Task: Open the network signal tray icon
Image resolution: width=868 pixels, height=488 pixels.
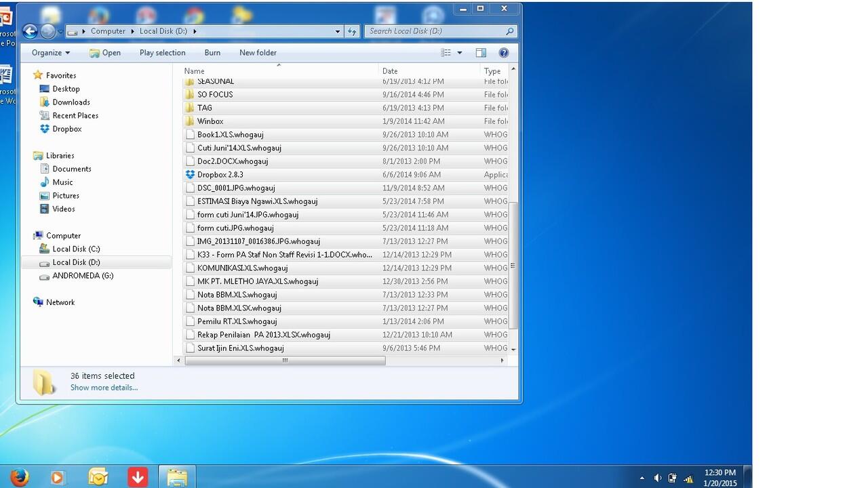Action: pyautogui.click(x=689, y=478)
